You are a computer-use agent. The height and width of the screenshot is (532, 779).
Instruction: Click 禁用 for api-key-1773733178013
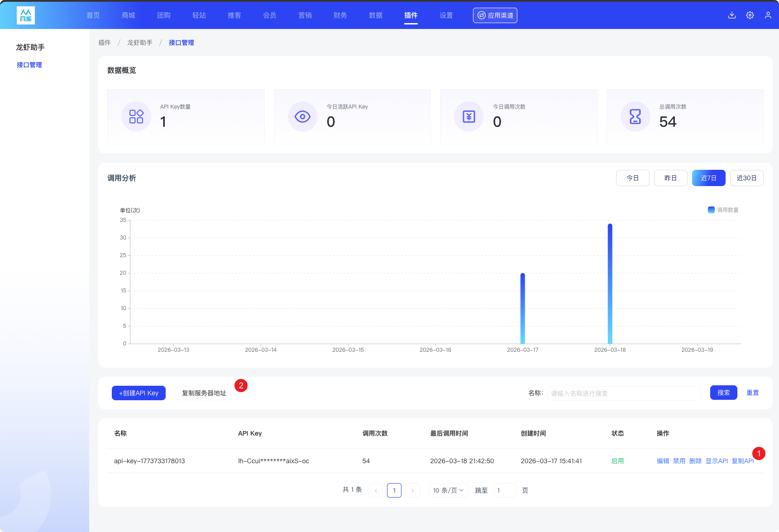click(x=679, y=461)
